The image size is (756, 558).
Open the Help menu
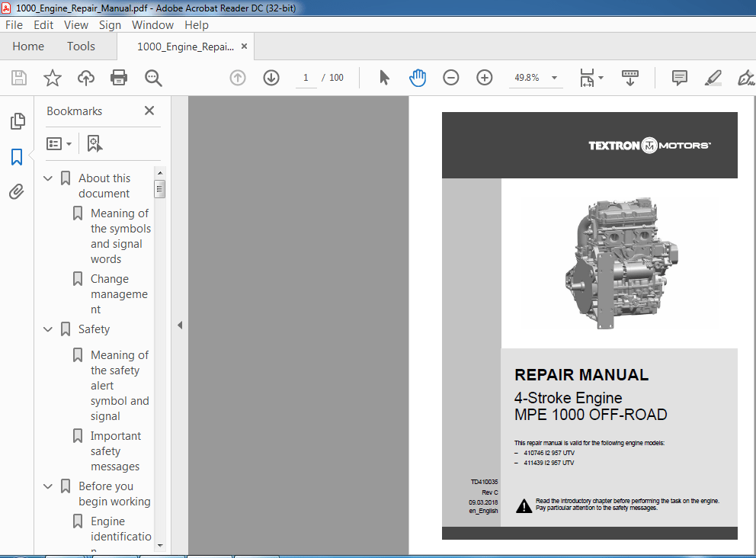pyautogui.click(x=197, y=25)
